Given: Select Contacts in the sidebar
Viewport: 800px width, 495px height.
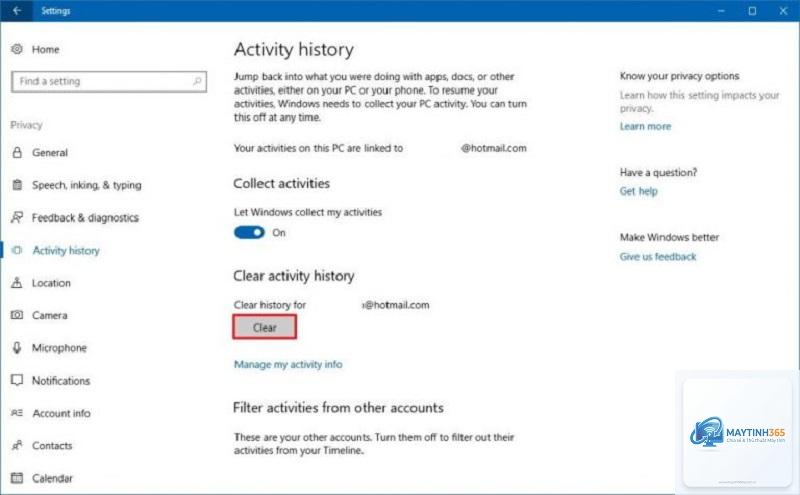Looking at the screenshot, I should pos(52,446).
